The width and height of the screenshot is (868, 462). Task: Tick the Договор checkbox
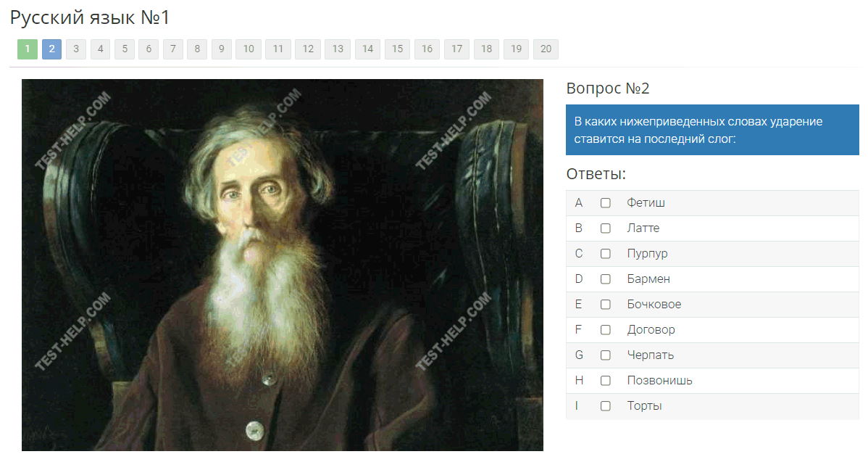pyautogui.click(x=606, y=330)
